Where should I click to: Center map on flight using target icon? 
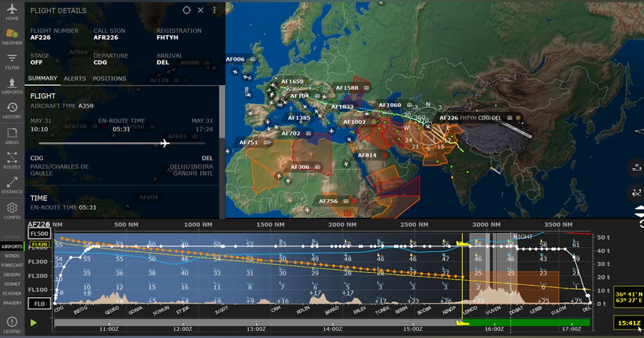(x=186, y=10)
